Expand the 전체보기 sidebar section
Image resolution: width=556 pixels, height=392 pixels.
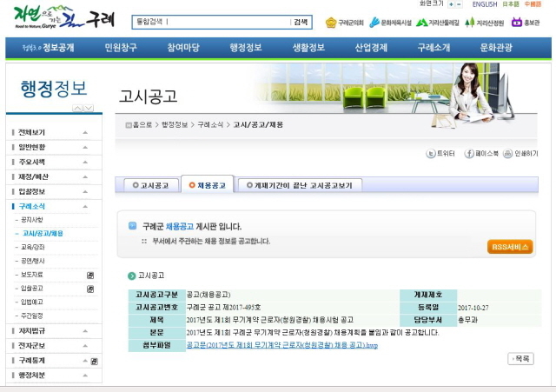click(x=84, y=132)
